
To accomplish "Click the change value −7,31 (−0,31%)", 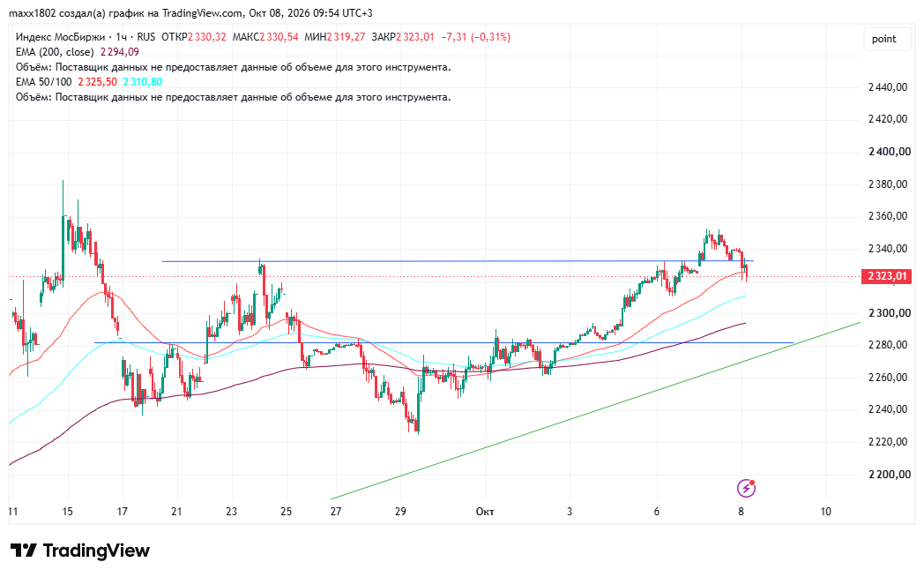I will (x=475, y=36).
